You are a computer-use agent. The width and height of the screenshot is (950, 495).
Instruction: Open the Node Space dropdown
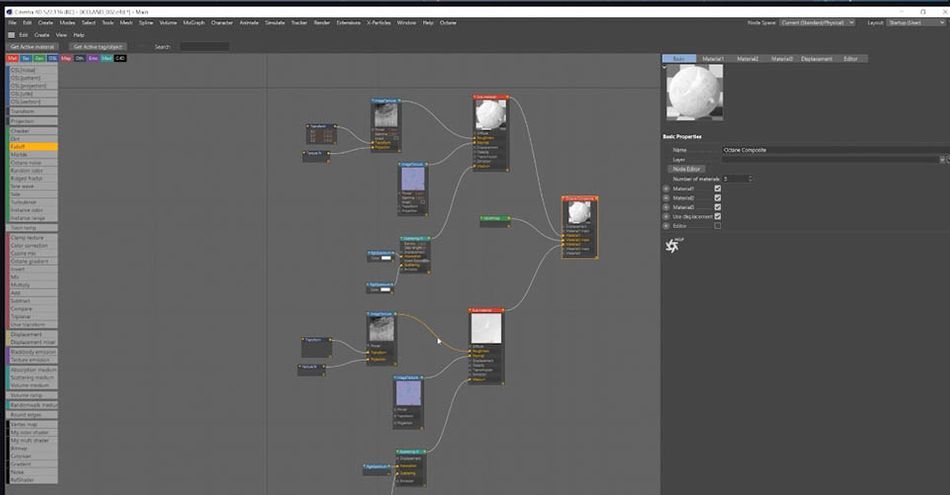817,22
